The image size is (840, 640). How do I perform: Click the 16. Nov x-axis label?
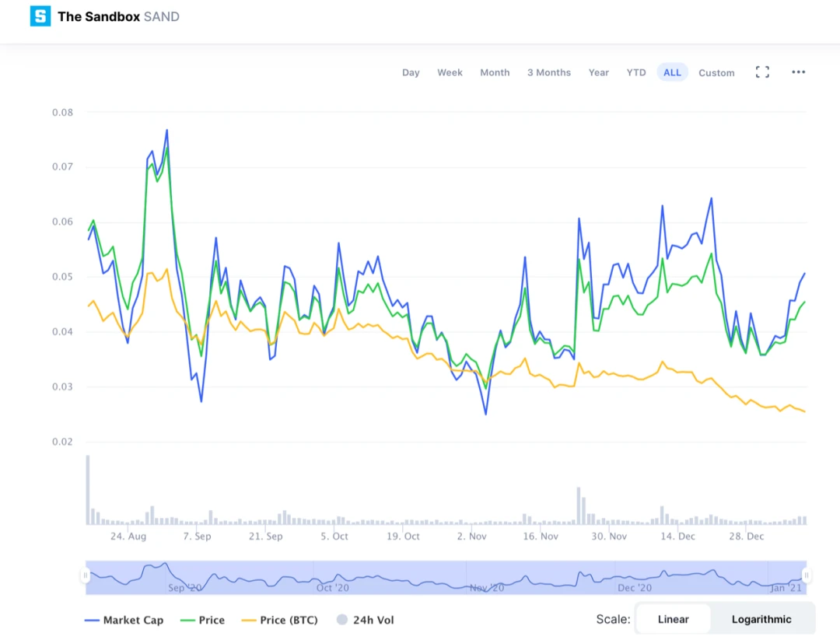(541, 536)
